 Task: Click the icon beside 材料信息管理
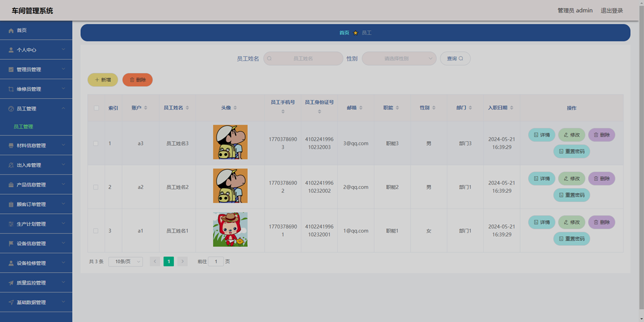(x=11, y=146)
